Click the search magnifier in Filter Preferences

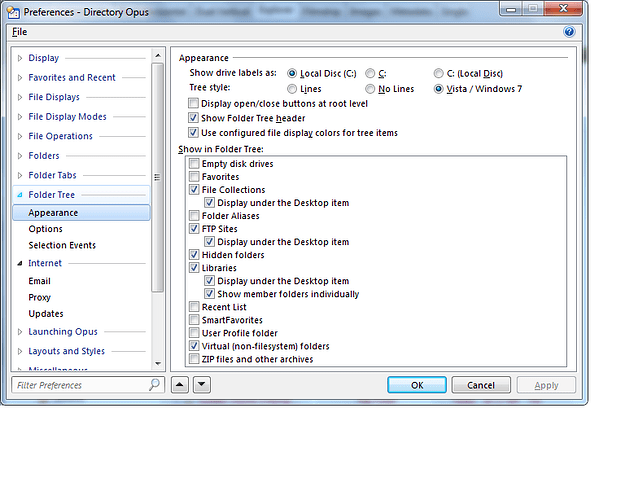point(154,385)
